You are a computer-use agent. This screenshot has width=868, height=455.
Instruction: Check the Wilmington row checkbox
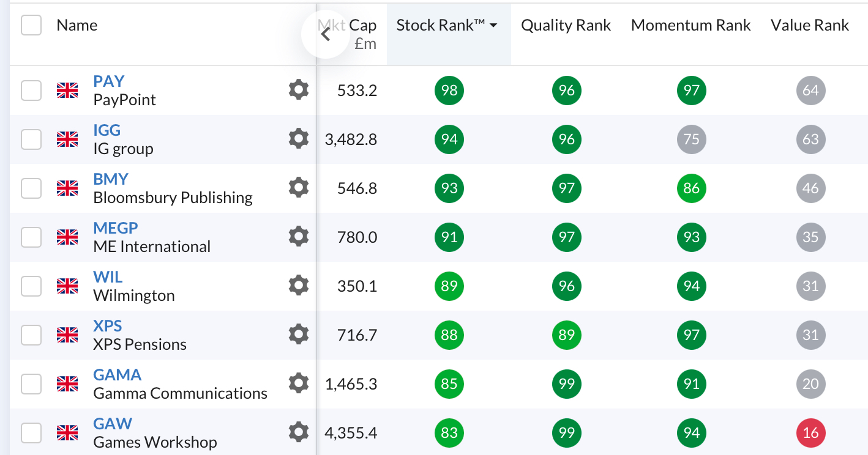tap(31, 286)
